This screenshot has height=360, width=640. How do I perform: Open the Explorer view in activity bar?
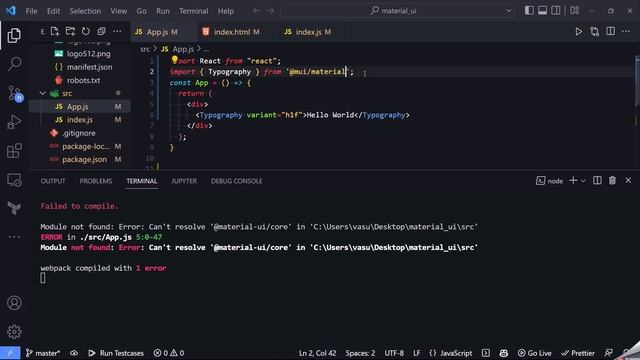[14, 36]
